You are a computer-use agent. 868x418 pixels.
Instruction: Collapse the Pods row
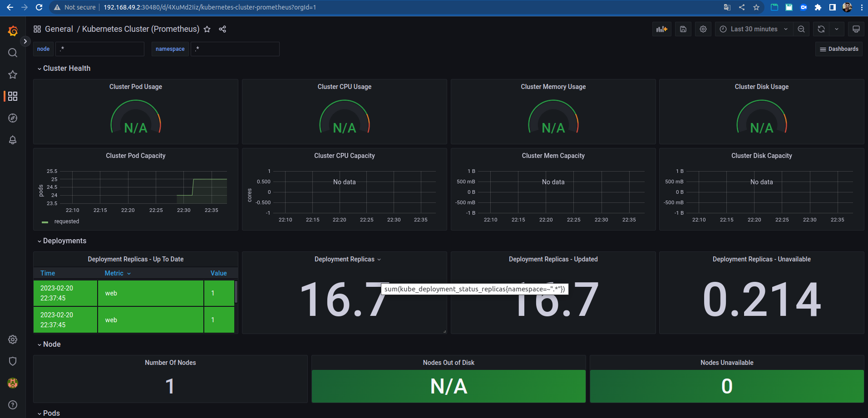click(49, 413)
